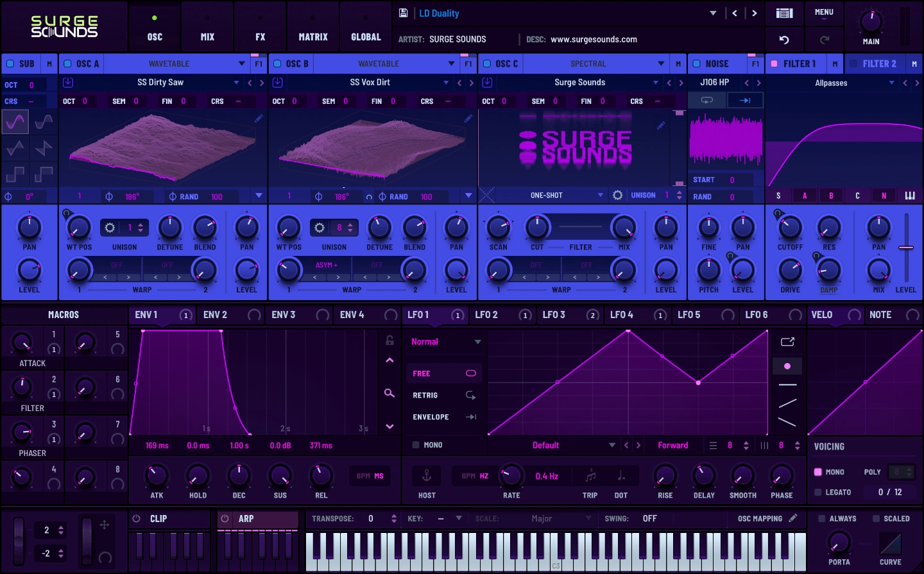
Task: Click LFO export shape icon
Action: [787, 342]
